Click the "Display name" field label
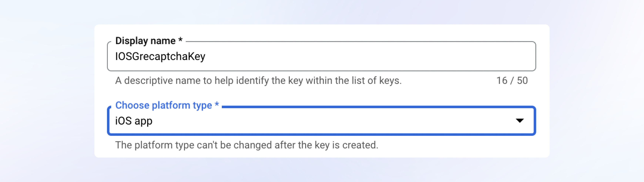 (145, 41)
